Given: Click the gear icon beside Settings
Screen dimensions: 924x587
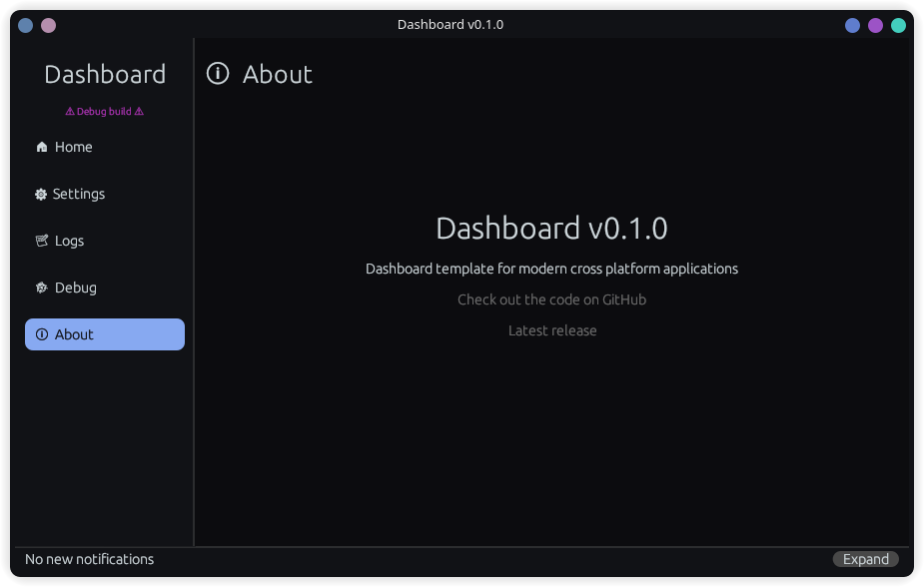Looking at the screenshot, I should click(41, 194).
